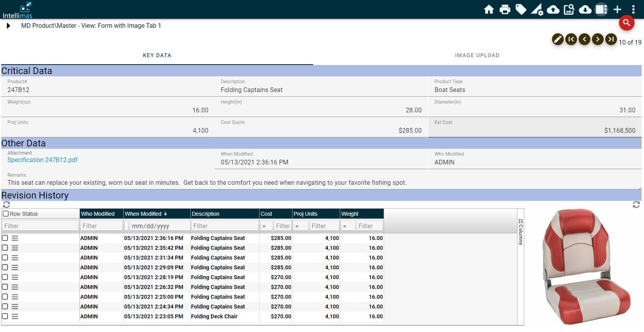Open the tag label icon
Image resolution: width=644 pixels, height=332 pixels.
pyautogui.click(x=521, y=9)
